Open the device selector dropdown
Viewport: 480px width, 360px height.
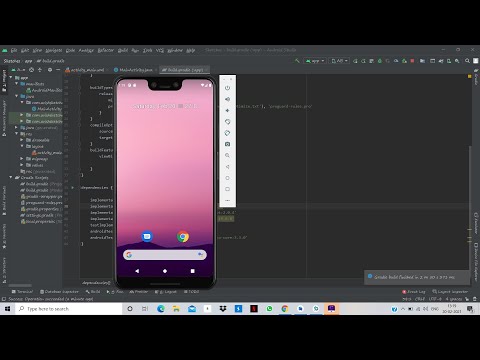click(x=339, y=61)
